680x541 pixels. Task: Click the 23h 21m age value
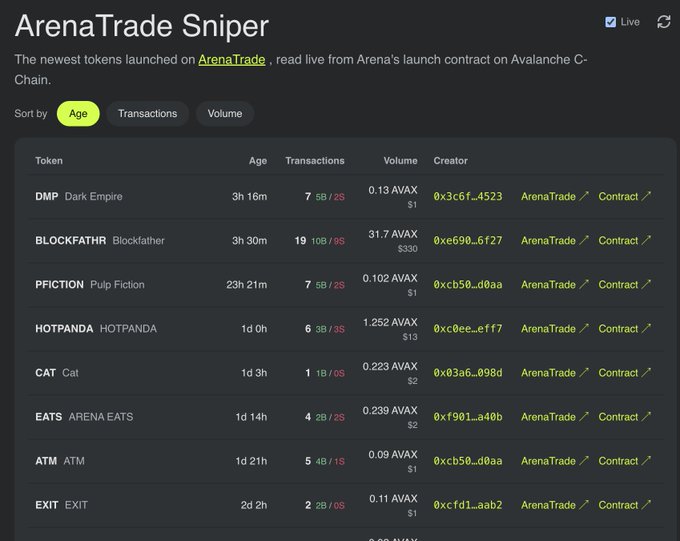[247, 285]
